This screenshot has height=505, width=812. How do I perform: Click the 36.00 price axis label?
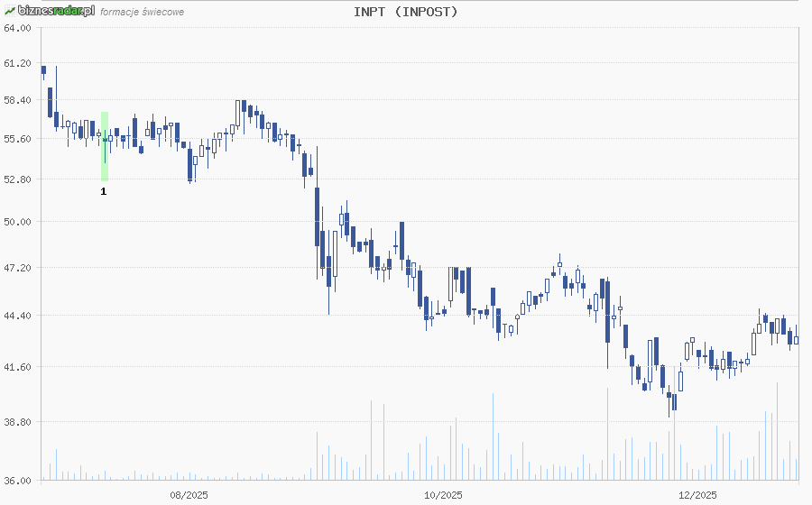coord(17,480)
